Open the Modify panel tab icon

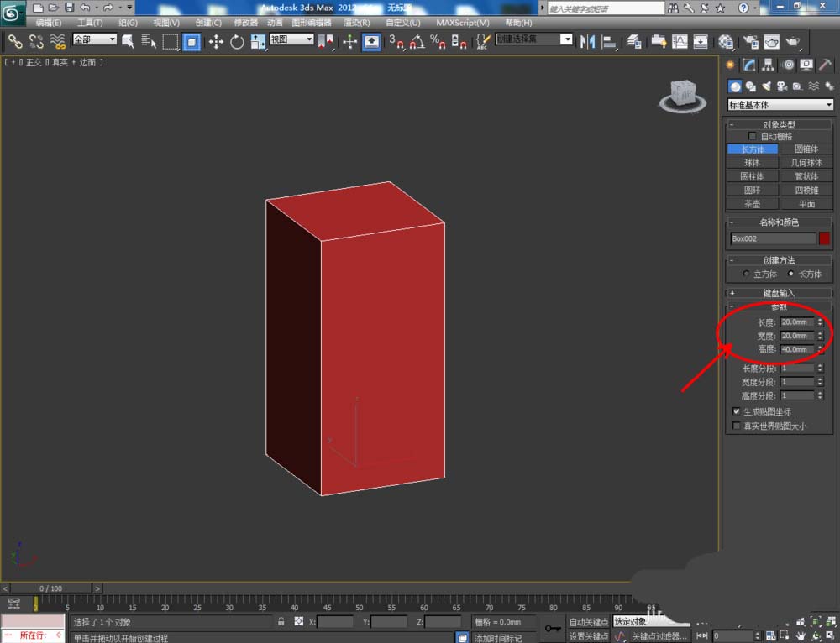[749, 65]
